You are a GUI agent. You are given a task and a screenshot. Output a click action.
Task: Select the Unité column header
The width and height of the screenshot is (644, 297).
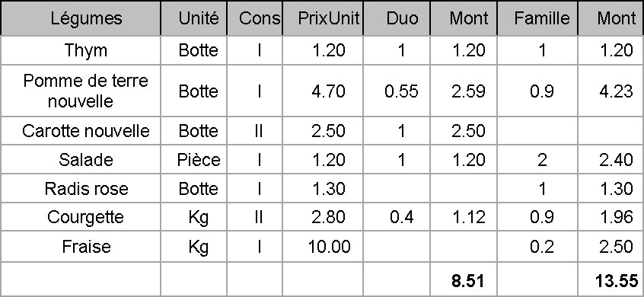194,18
